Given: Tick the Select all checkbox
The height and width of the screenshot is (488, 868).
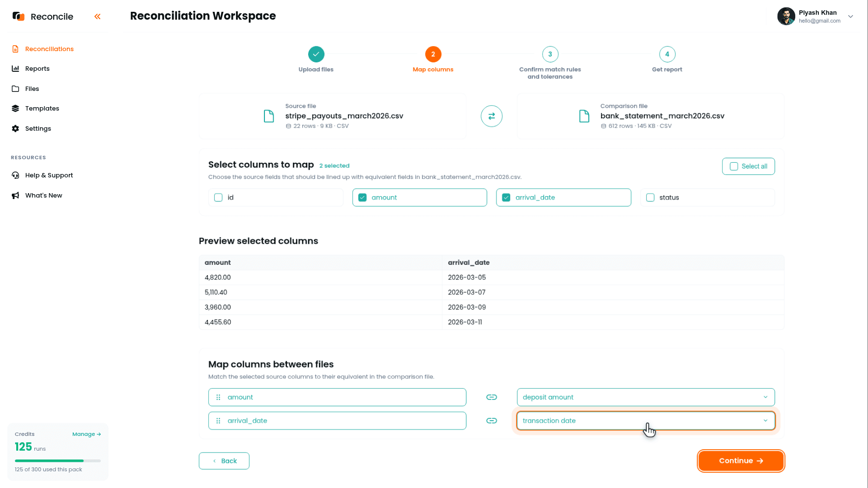Looking at the screenshot, I should click(734, 166).
